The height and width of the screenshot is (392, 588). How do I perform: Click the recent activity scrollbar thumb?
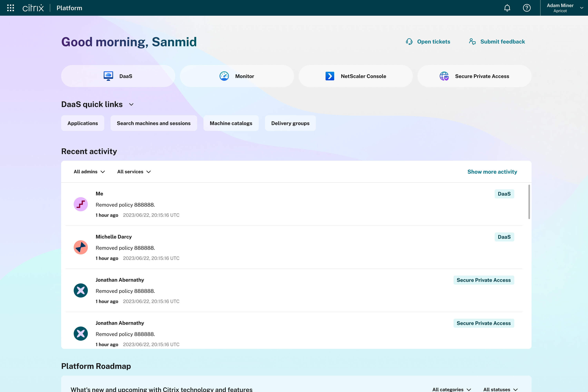pyautogui.click(x=529, y=202)
